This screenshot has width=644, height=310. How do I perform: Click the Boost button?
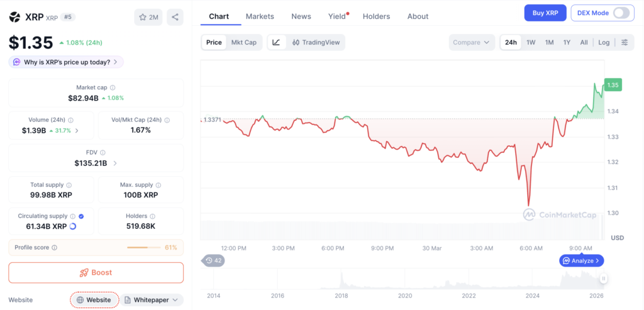click(x=96, y=273)
